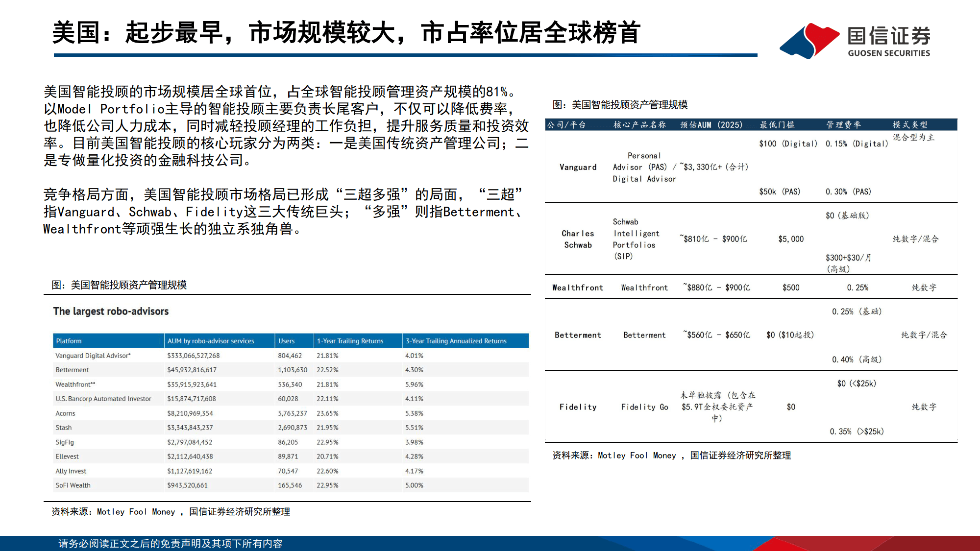Click the Fidelity Go product cell
This screenshot has height=551, width=980.
point(644,407)
